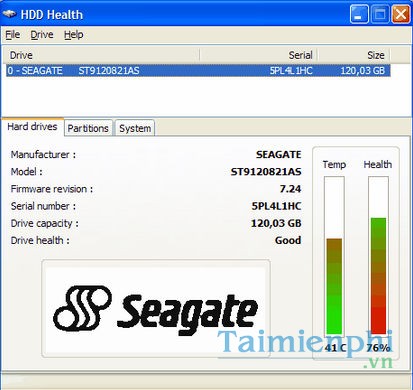Switch to the System tab
The image size is (413, 390).
(x=135, y=128)
